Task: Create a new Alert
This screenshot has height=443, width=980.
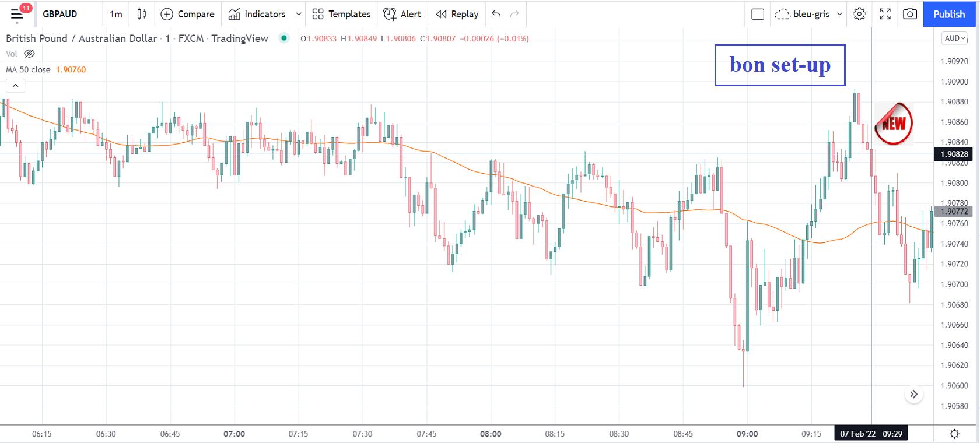Action: (402, 14)
